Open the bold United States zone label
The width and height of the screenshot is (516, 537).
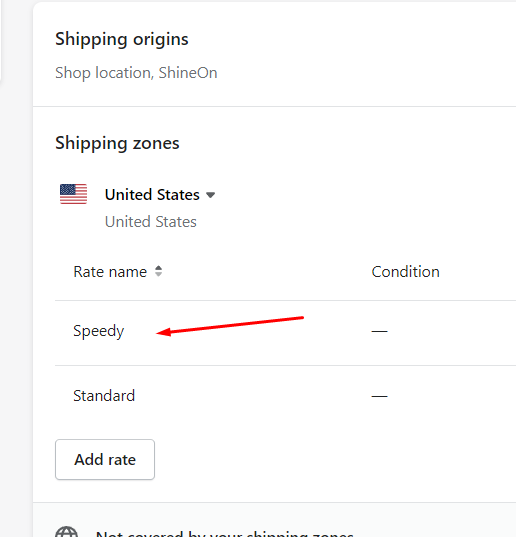tap(152, 195)
